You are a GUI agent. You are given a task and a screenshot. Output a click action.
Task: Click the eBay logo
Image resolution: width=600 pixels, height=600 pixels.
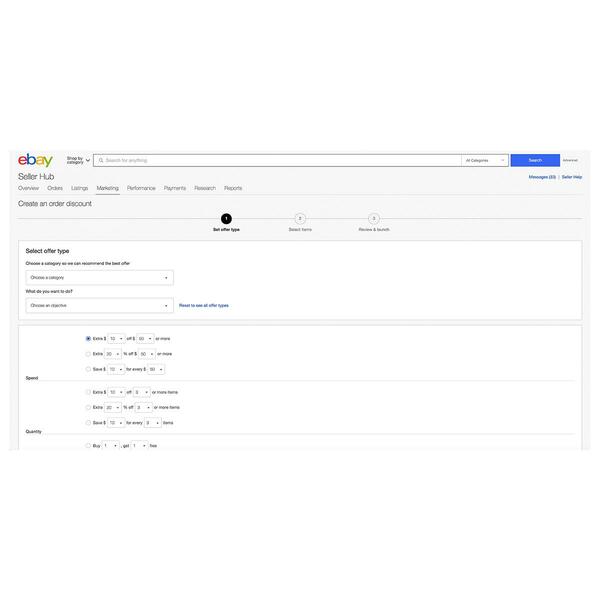[x=35, y=160]
